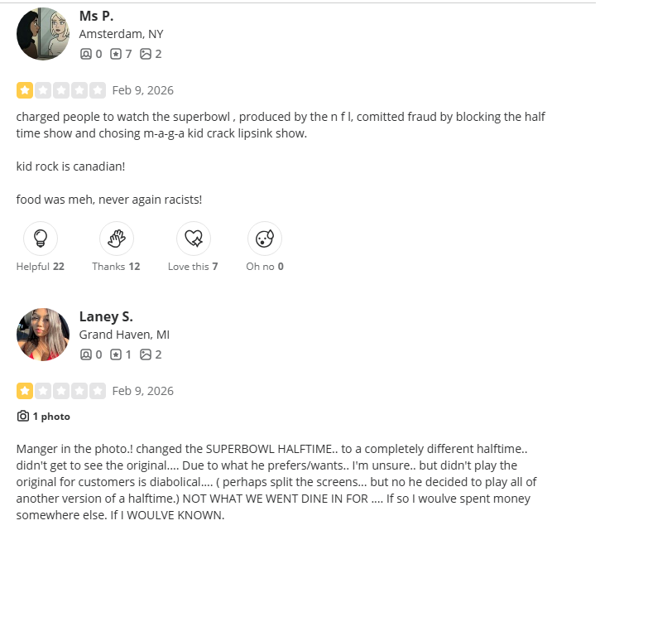This screenshot has height=617, width=672.
Task: Click the Helpful 22 count label
Action: point(40,267)
